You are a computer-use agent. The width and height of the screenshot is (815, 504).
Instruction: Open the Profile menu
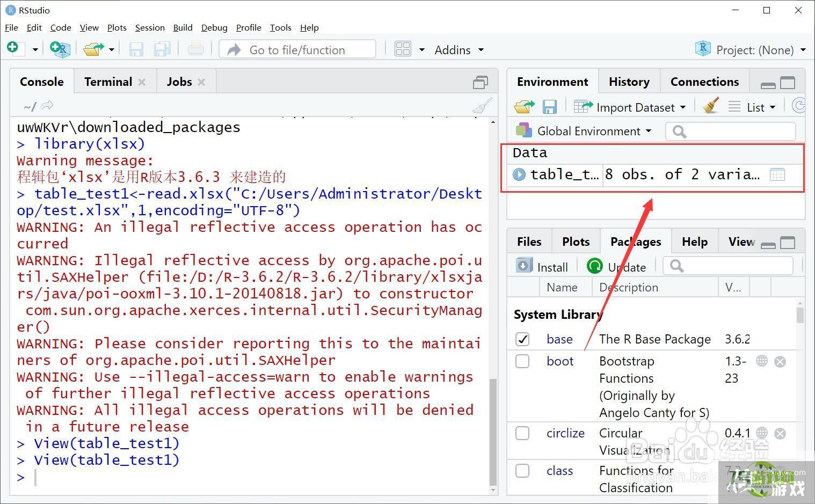pyautogui.click(x=249, y=27)
